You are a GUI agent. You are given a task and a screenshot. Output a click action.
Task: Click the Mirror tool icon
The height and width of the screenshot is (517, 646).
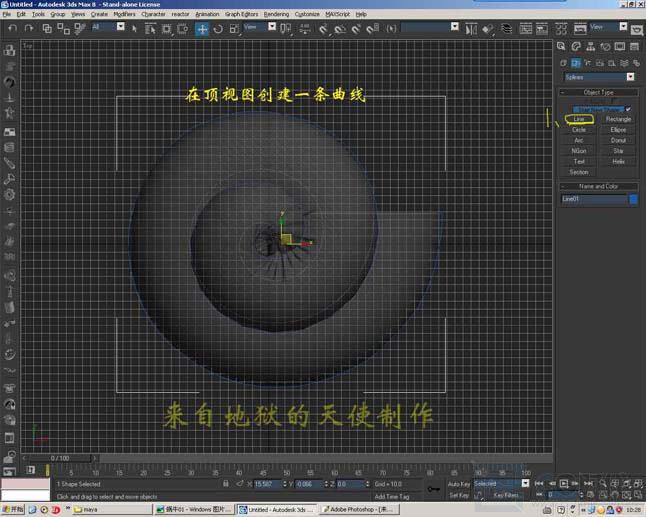tap(471, 29)
